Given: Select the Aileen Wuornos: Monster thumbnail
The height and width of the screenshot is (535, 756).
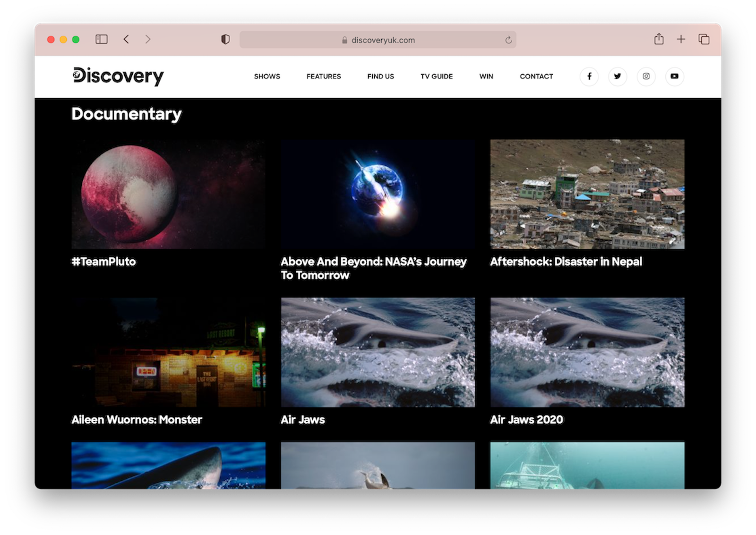Looking at the screenshot, I should pyautogui.click(x=168, y=352).
